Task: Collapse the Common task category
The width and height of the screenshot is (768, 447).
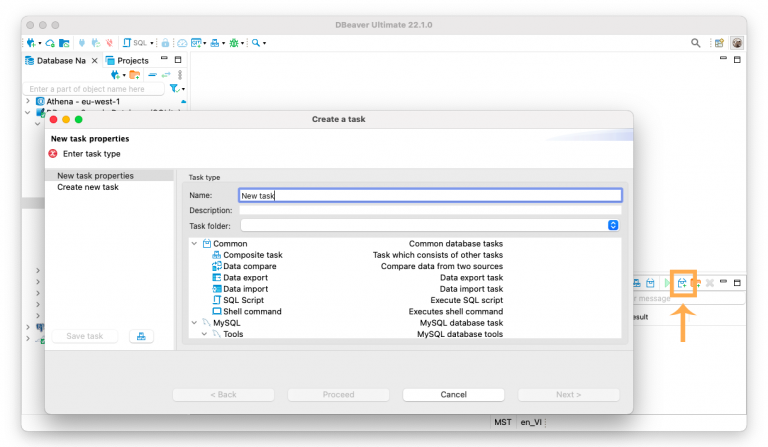Action: point(193,244)
